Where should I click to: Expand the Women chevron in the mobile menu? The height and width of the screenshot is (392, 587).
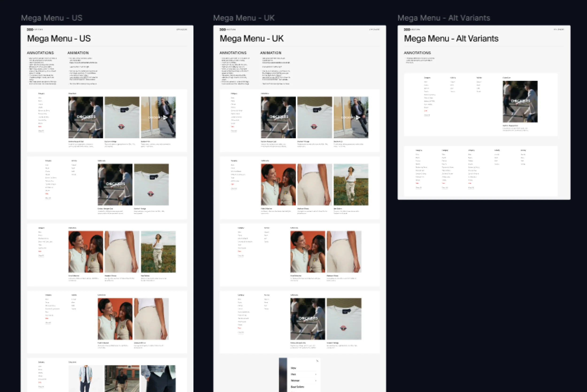tap(316, 381)
